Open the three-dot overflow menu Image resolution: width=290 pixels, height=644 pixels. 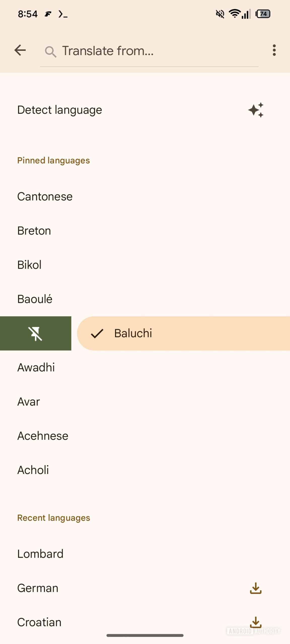pyautogui.click(x=274, y=50)
